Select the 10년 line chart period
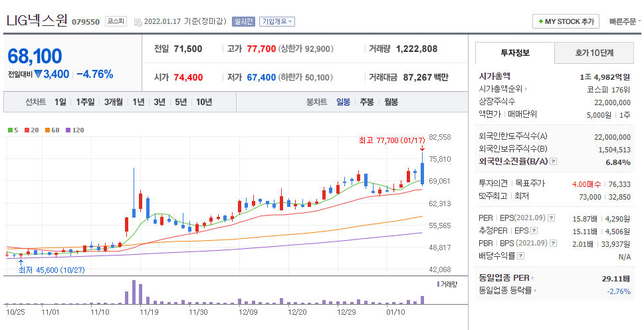The width and height of the screenshot is (644, 330). [204, 102]
